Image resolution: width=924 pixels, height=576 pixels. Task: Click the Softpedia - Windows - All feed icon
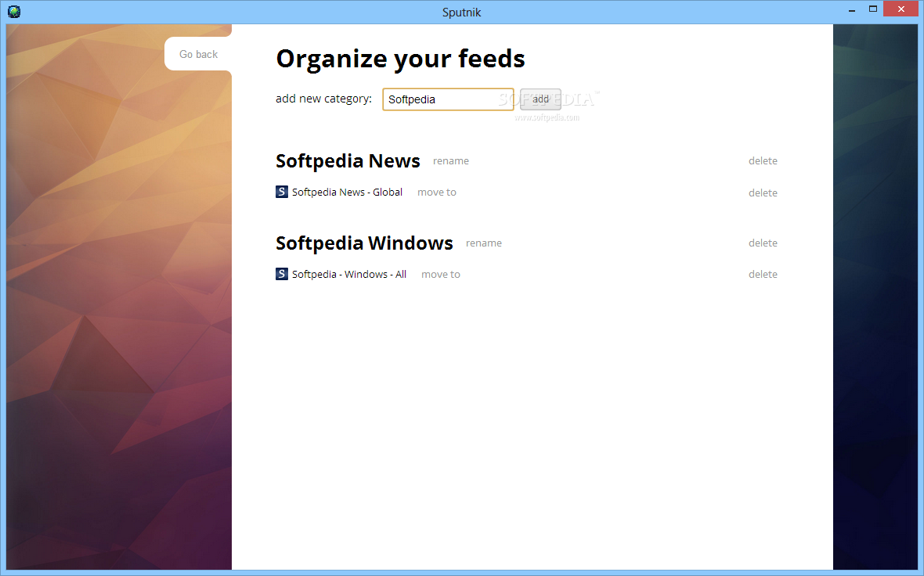(282, 274)
